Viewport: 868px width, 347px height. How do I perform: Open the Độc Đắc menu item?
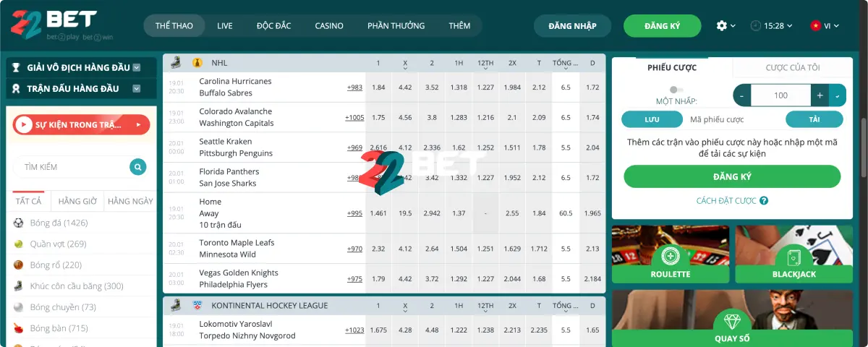point(273,25)
